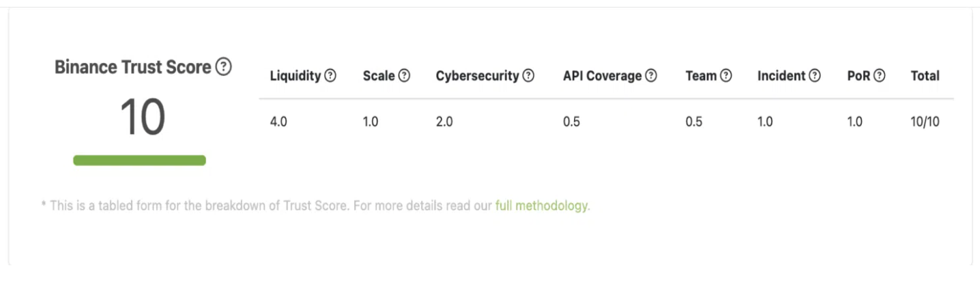
Task: Click the large trust score number 10
Action: pyautogui.click(x=143, y=116)
